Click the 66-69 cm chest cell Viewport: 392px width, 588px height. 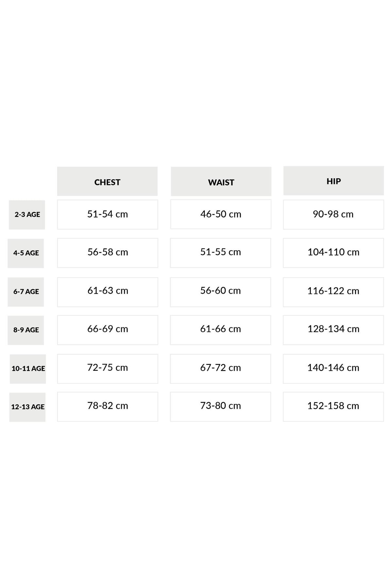pos(107,330)
